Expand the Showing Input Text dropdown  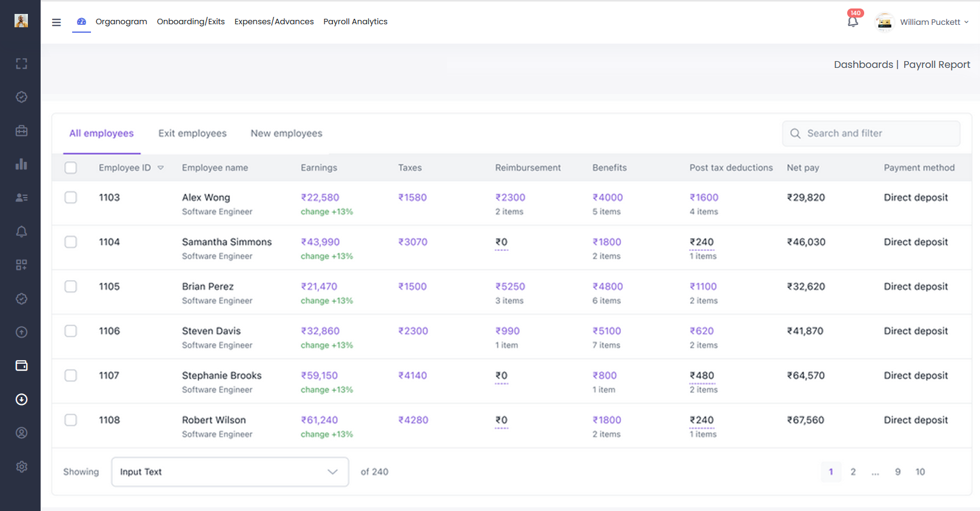(230, 472)
